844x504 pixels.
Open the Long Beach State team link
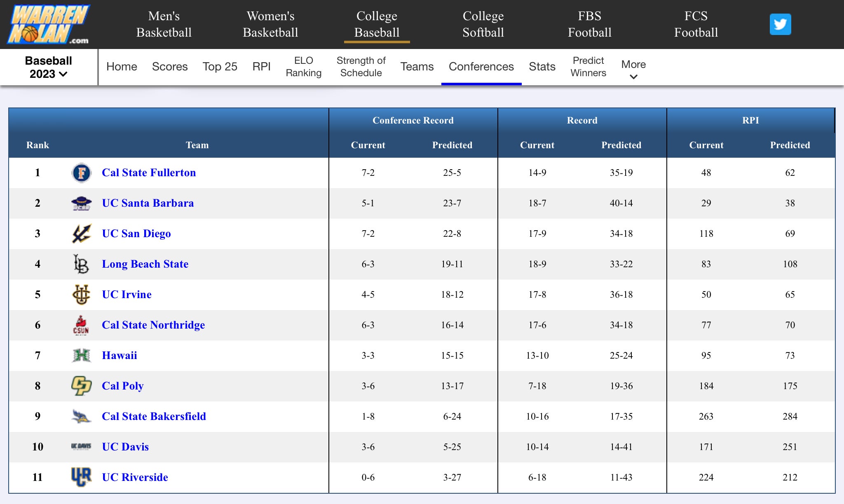(145, 264)
